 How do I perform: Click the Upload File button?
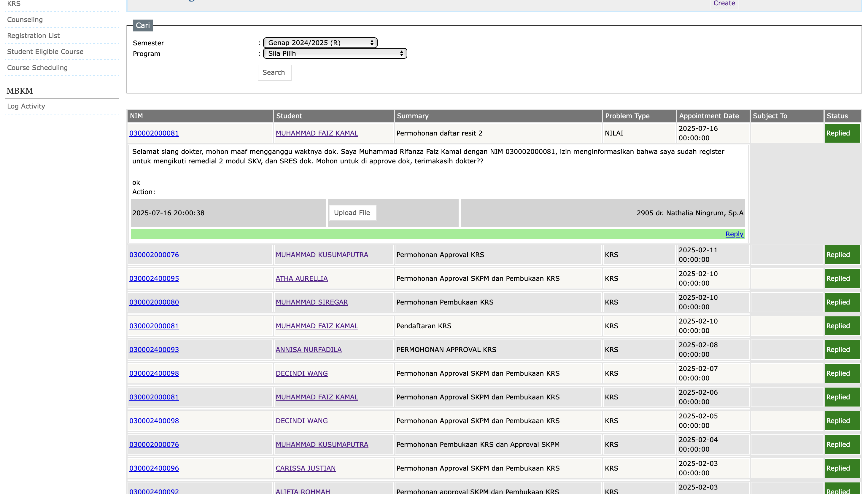tap(352, 213)
